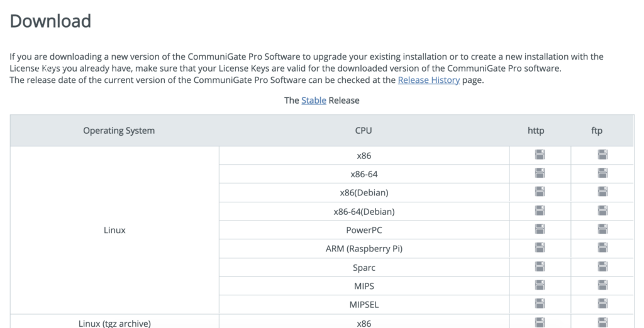Save Sparc build using ftp icon
The image size is (644, 328).
(602, 267)
